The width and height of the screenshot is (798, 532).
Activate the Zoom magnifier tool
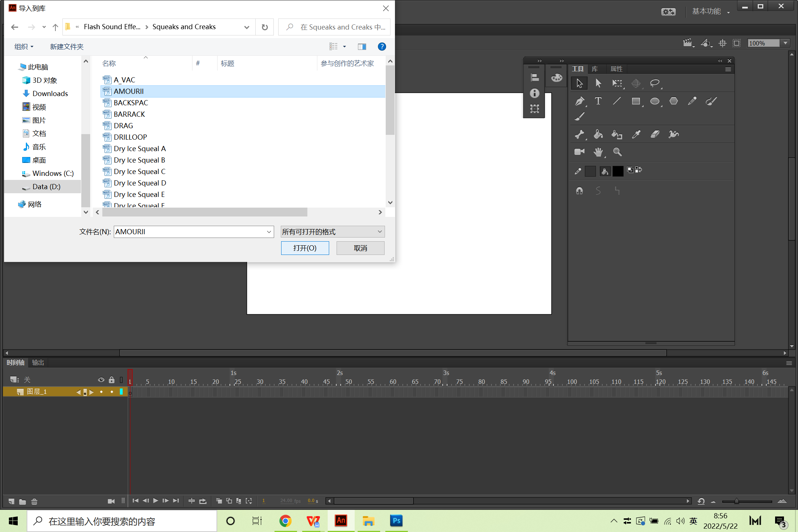[x=617, y=152]
